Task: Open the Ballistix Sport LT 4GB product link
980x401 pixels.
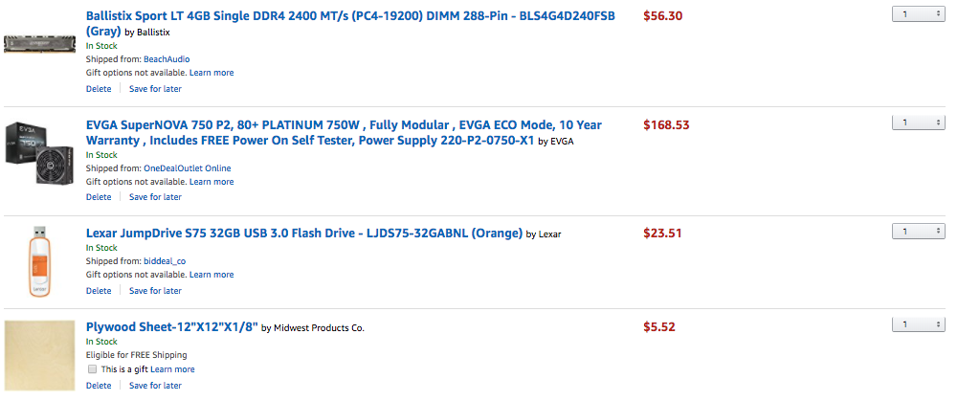Action: tap(350, 16)
